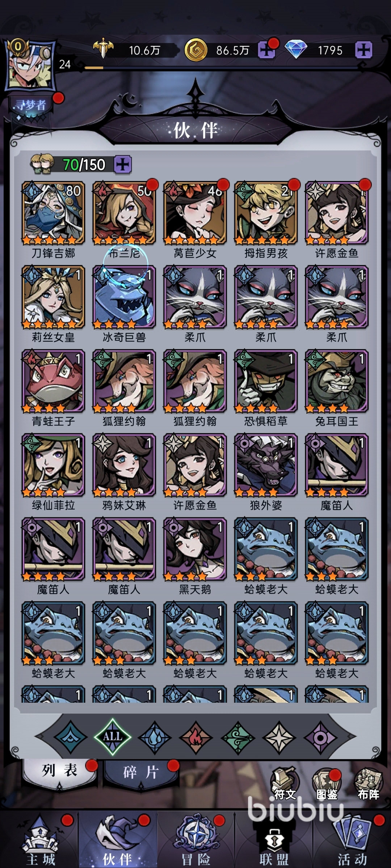Add gold coins via plus button
391x868 pixels.
267,50
